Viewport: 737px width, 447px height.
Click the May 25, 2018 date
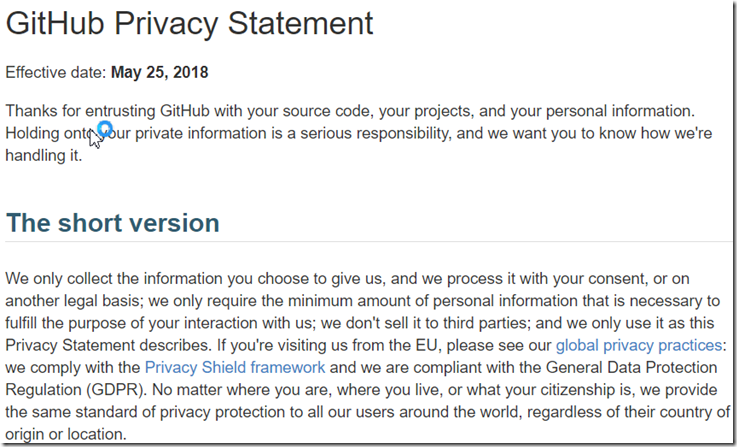[x=159, y=72]
